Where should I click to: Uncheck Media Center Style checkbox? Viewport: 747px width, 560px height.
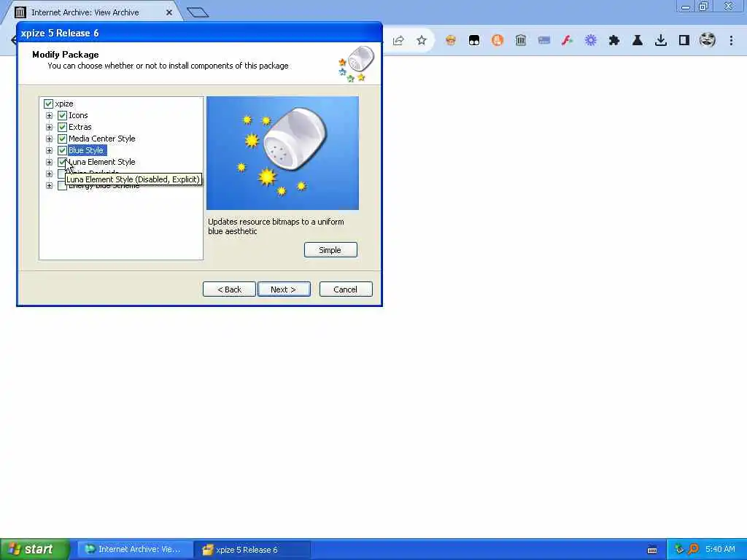(62, 139)
